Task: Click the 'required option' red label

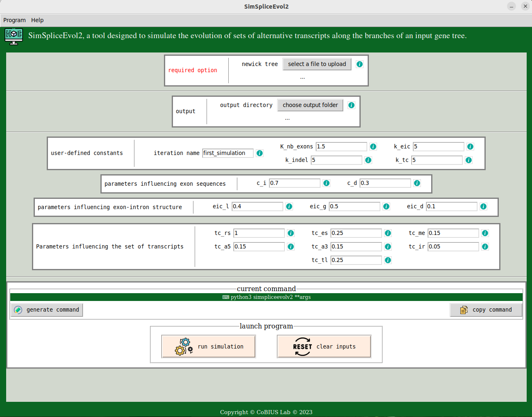Action: point(193,70)
